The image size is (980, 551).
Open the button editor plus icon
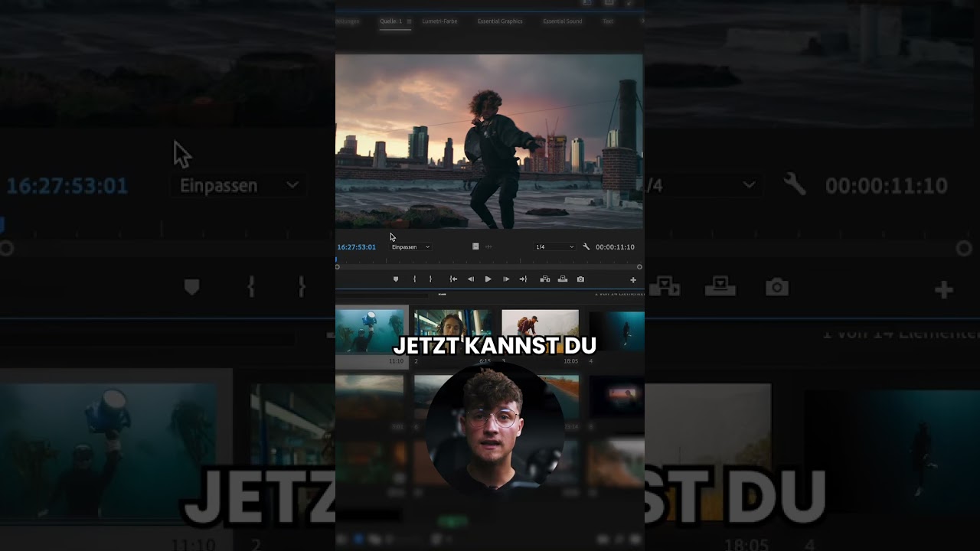(x=633, y=280)
